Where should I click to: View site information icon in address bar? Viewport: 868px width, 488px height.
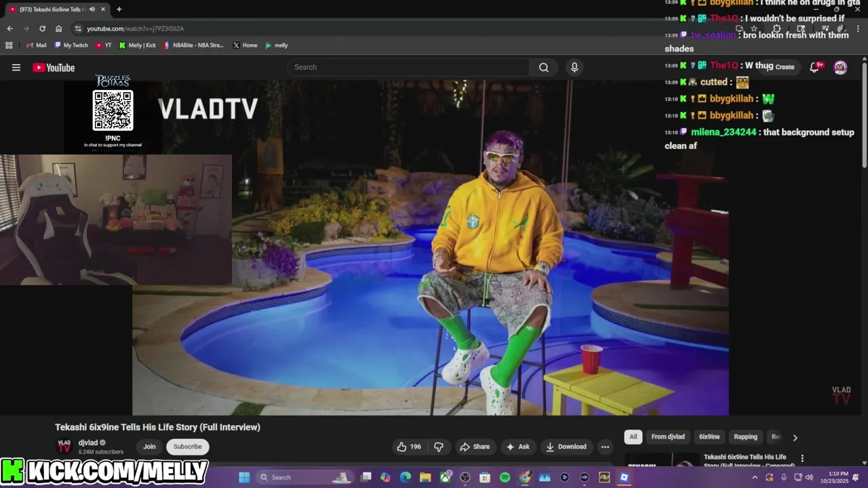pos(78,28)
